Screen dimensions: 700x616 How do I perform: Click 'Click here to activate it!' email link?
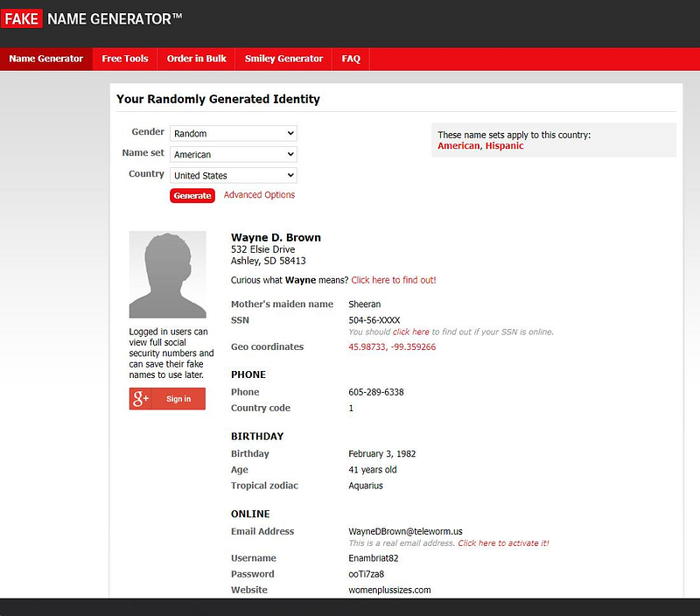click(x=503, y=542)
